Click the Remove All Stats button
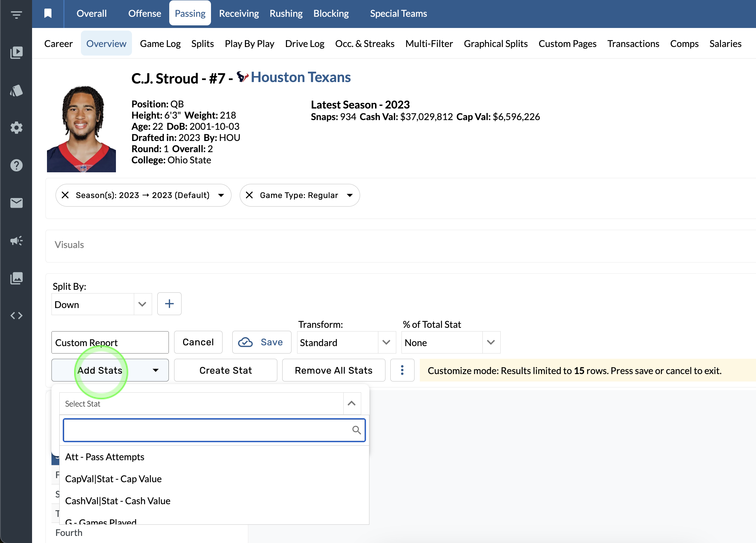756x543 pixels. (x=333, y=370)
